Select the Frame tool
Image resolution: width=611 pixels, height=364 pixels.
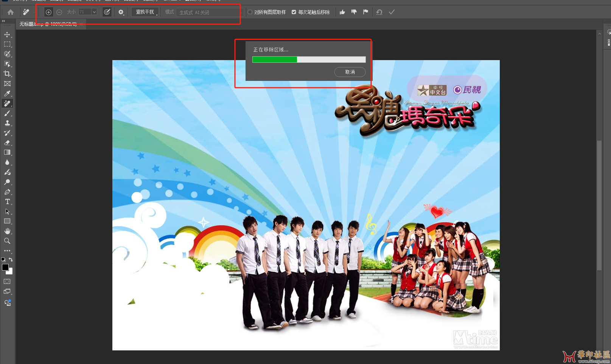pos(7,84)
